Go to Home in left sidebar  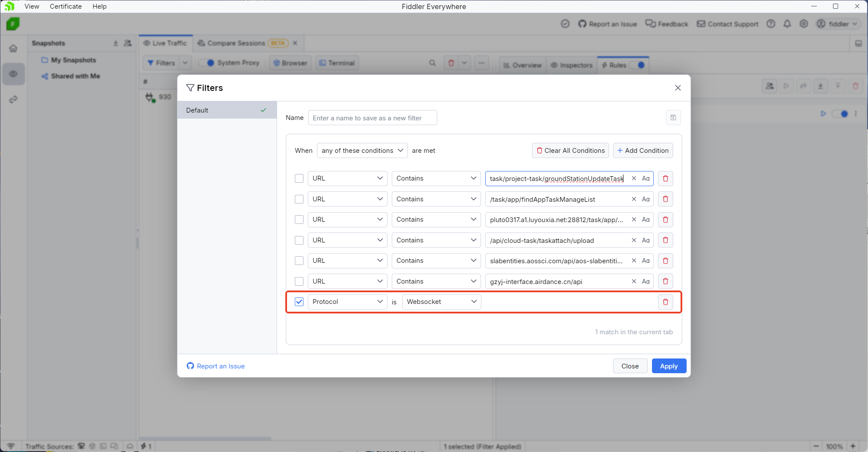pos(13,48)
